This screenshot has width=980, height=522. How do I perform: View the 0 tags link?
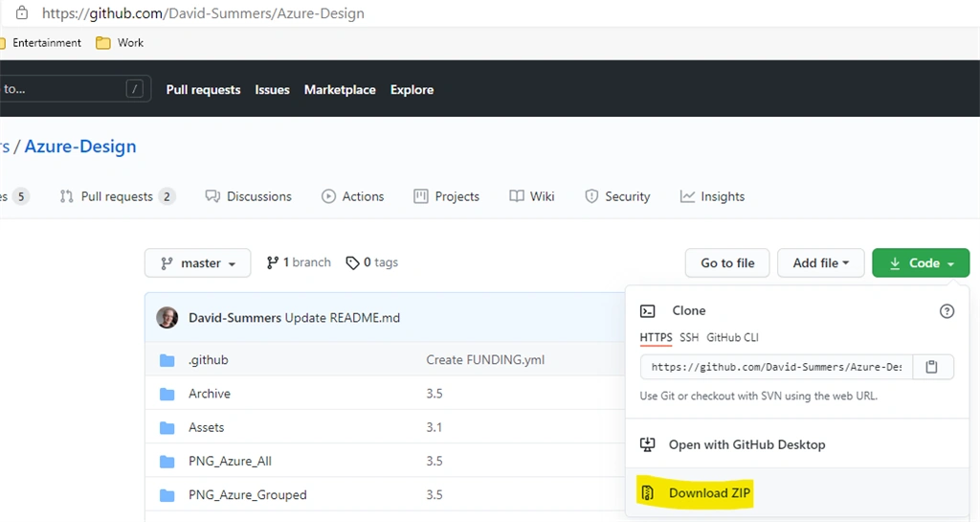(x=372, y=262)
